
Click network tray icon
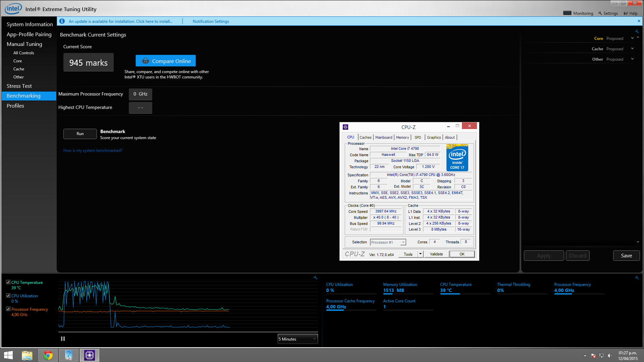click(601, 356)
